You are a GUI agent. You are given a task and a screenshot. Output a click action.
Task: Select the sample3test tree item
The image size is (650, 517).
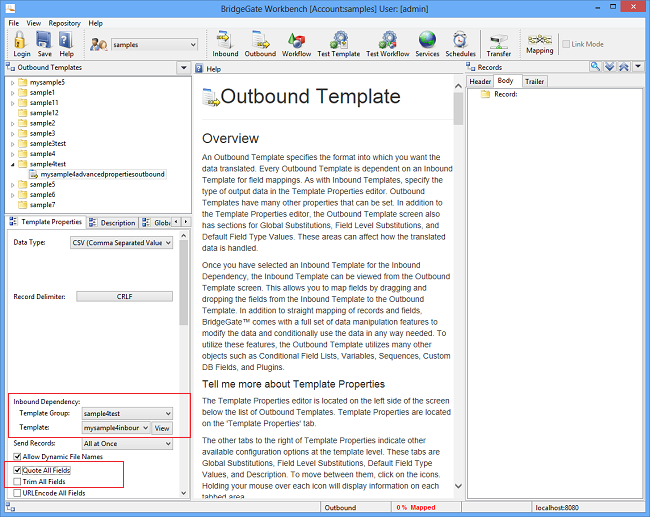[48, 143]
